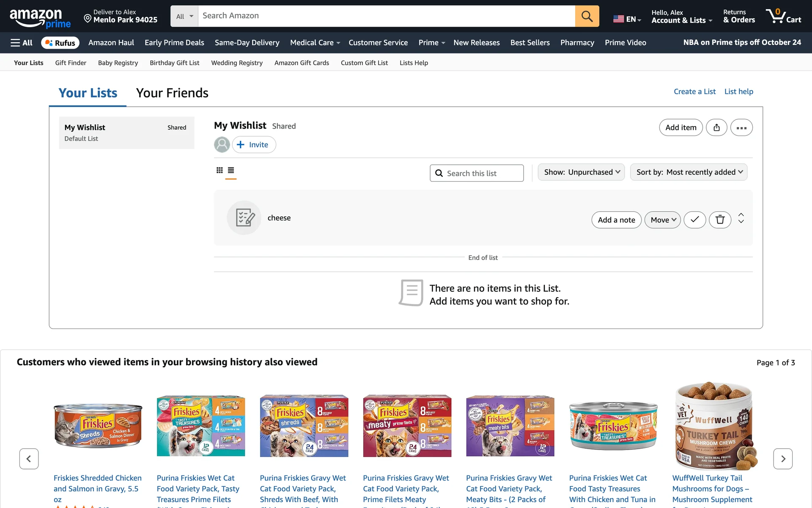Switch to grid view layout
This screenshot has width=812, height=508.
point(219,170)
